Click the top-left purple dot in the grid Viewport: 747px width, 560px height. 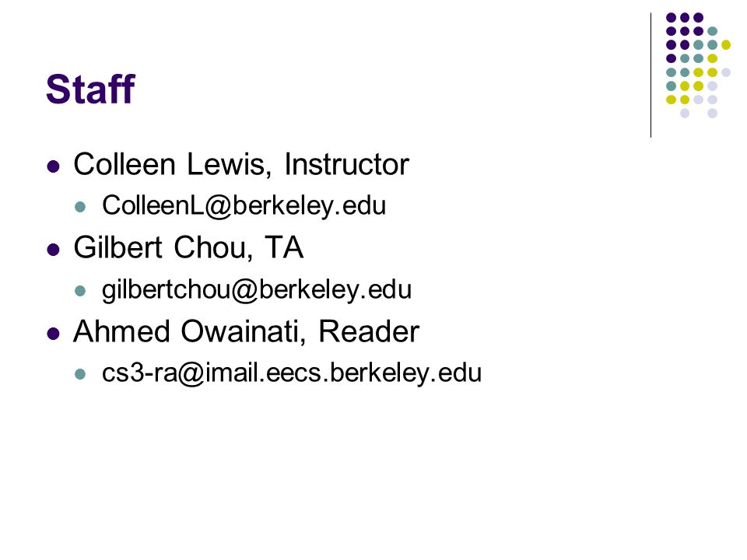[672, 18]
